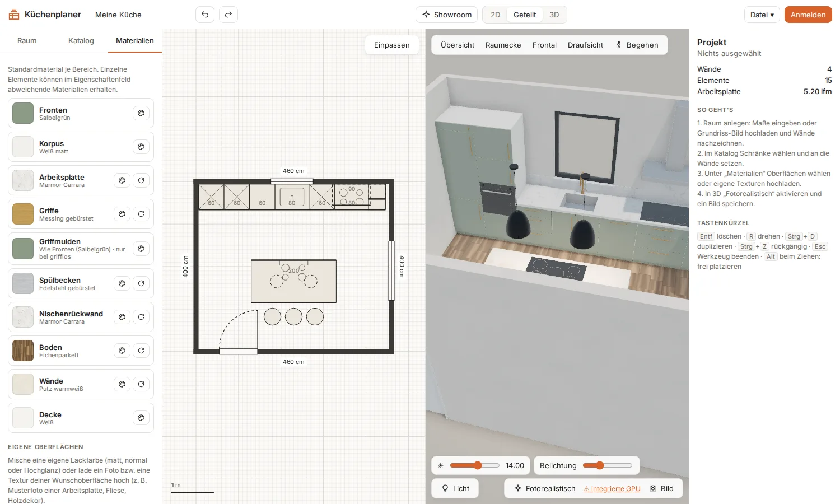Enable Begehen walk-through mode
Viewport: 840px width, 504px height.
[637, 45]
